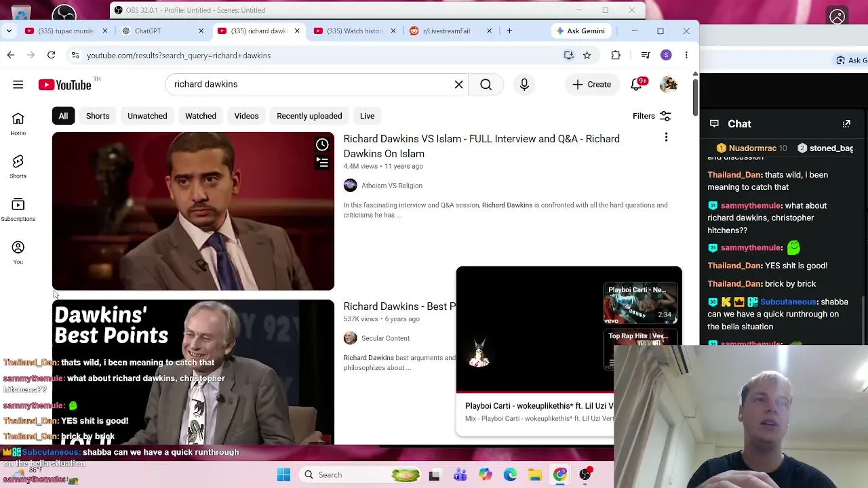Open the YouTube account avatar menu
The width and height of the screenshot is (868, 488).
click(x=669, y=84)
